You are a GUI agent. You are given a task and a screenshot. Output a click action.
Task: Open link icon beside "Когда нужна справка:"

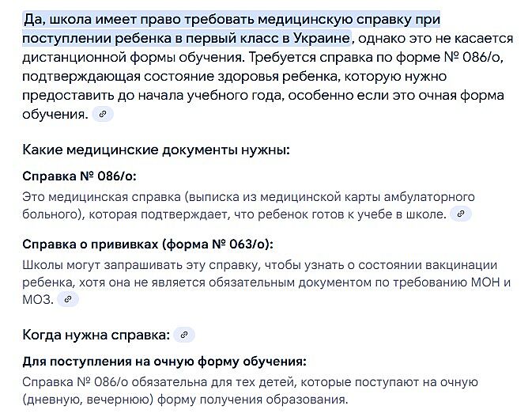click(183, 335)
